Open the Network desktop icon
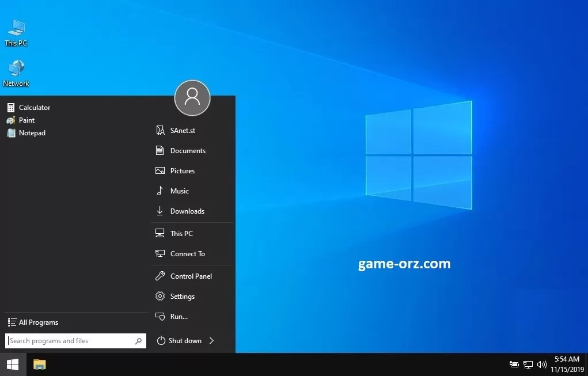The image size is (588, 376). (16, 72)
